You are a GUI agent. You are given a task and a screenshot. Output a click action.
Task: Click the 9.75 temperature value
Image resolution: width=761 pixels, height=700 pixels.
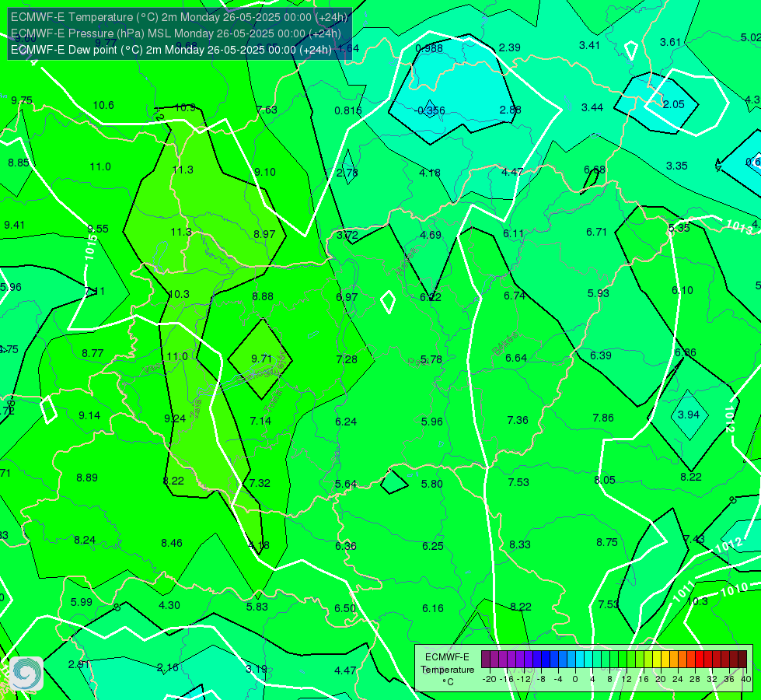tap(22, 100)
